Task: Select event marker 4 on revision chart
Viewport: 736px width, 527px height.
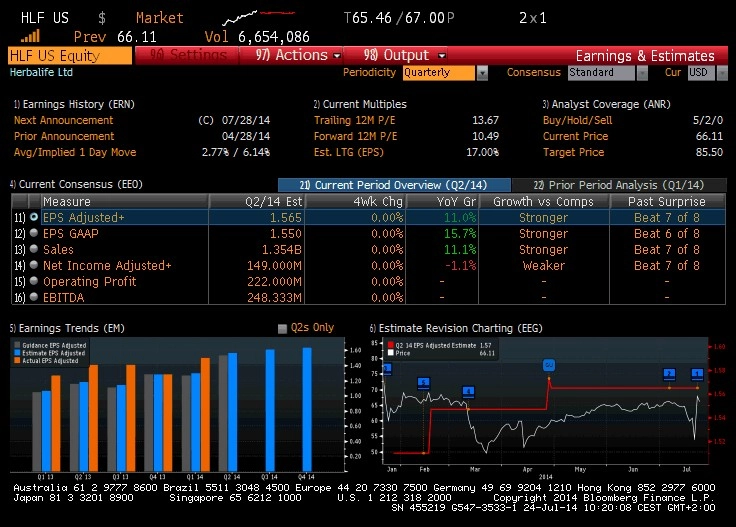Action: (x=468, y=391)
